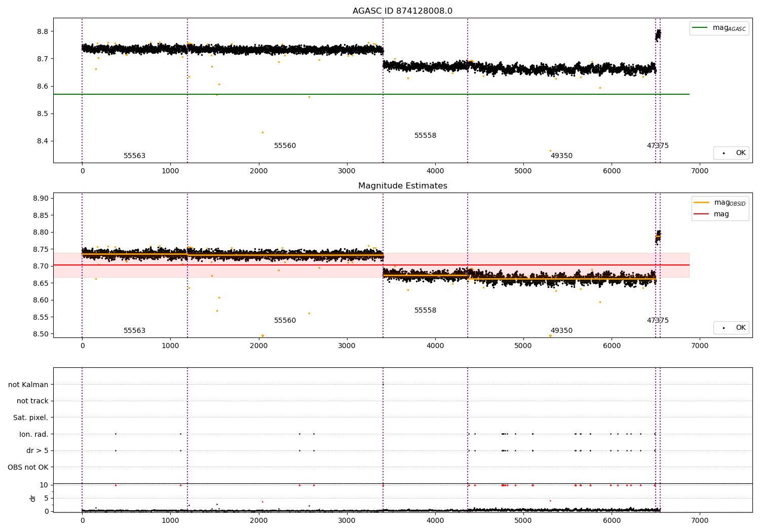This screenshot has width=760, height=532.
Task: Select OBSID label 55558 in the AGASC ID plot
Action: pyautogui.click(x=425, y=136)
